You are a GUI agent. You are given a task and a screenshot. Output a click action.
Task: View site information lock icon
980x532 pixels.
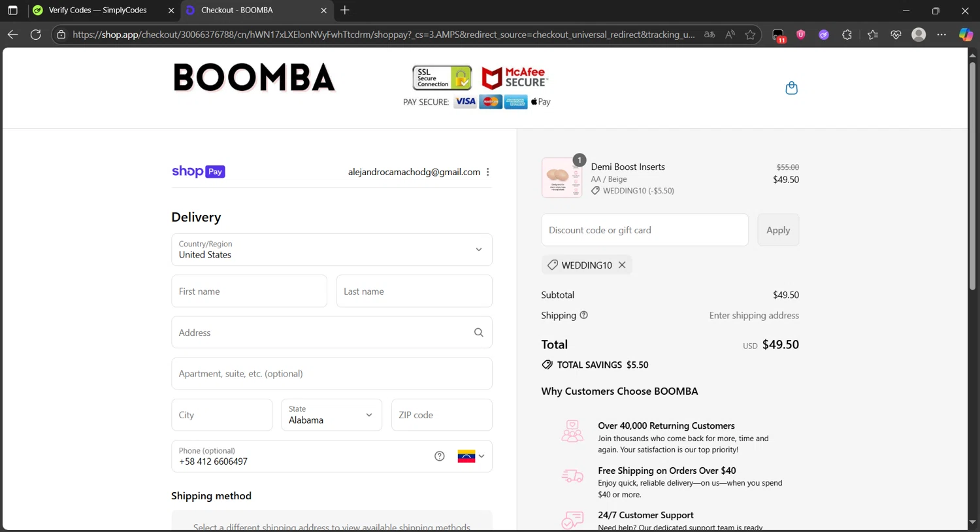(x=61, y=35)
